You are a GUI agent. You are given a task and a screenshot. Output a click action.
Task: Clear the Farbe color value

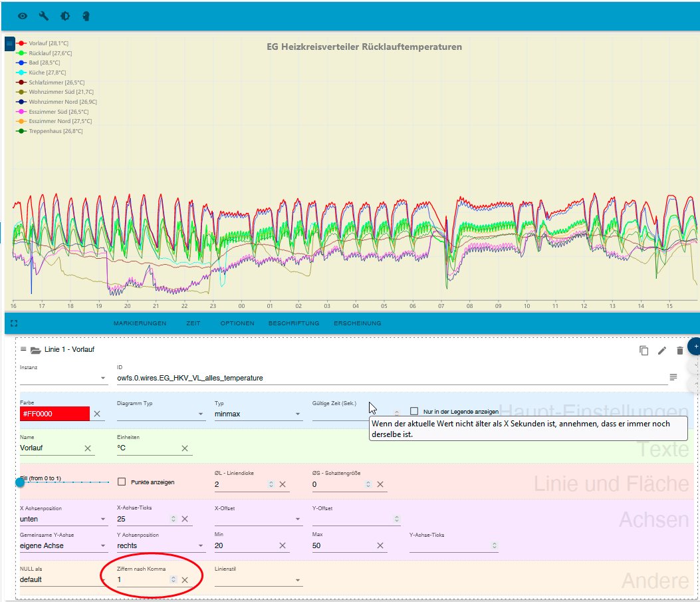pyautogui.click(x=97, y=414)
